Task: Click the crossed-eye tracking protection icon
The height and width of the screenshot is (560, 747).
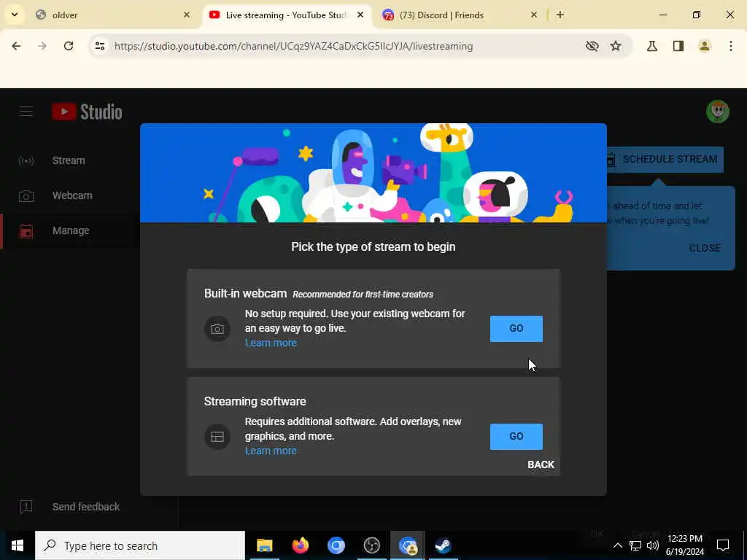Action: point(592,46)
